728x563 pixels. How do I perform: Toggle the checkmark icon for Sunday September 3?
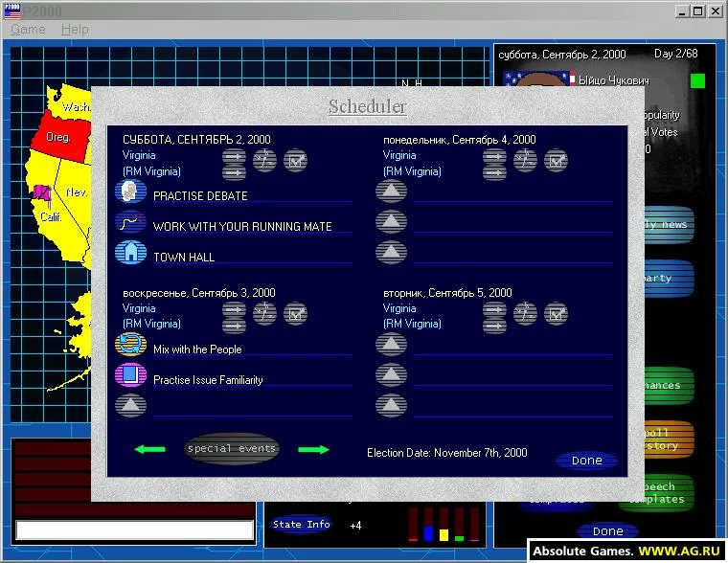[295, 313]
